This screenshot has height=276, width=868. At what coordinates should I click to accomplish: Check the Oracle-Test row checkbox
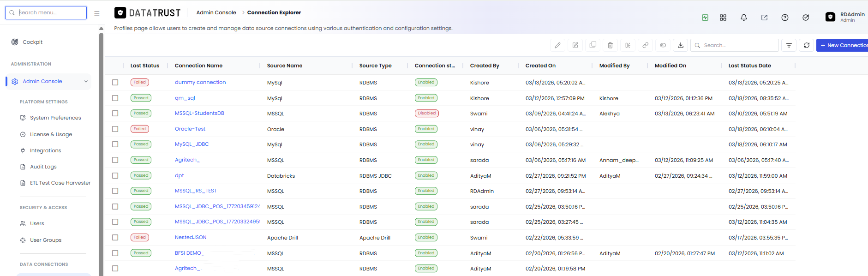(x=115, y=129)
